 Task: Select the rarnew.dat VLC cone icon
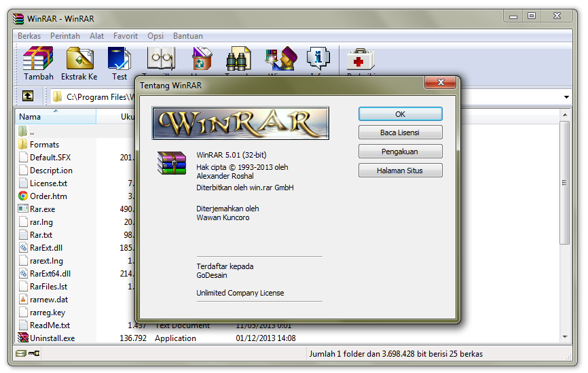pos(23,299)
